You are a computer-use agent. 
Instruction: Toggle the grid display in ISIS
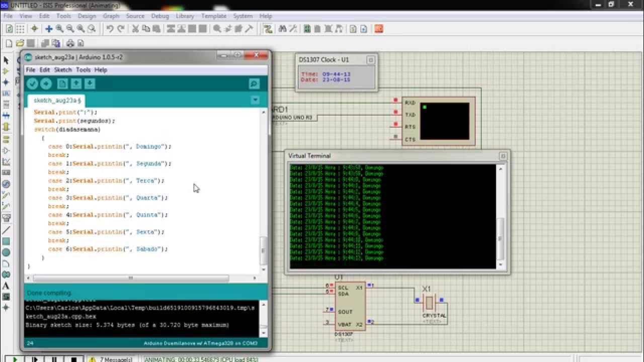point(20,29)
